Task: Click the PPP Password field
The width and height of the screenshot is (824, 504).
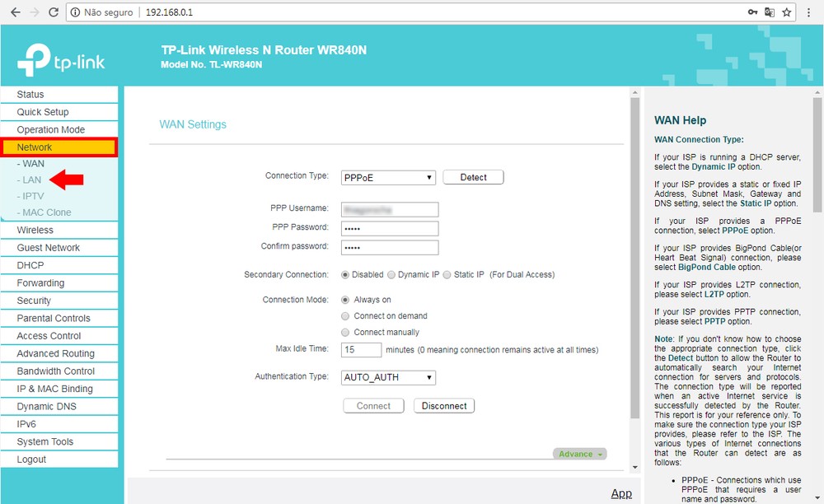Action: point(390,228)
